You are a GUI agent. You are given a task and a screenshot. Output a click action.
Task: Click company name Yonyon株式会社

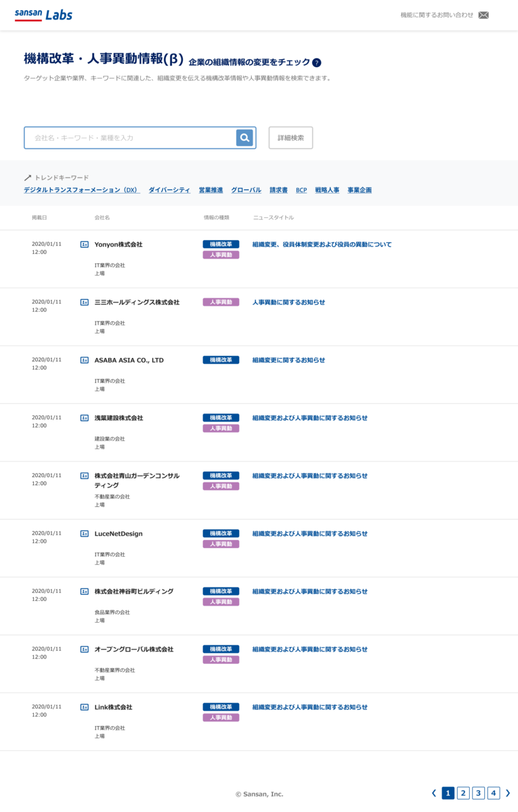(x=118, y=244)
